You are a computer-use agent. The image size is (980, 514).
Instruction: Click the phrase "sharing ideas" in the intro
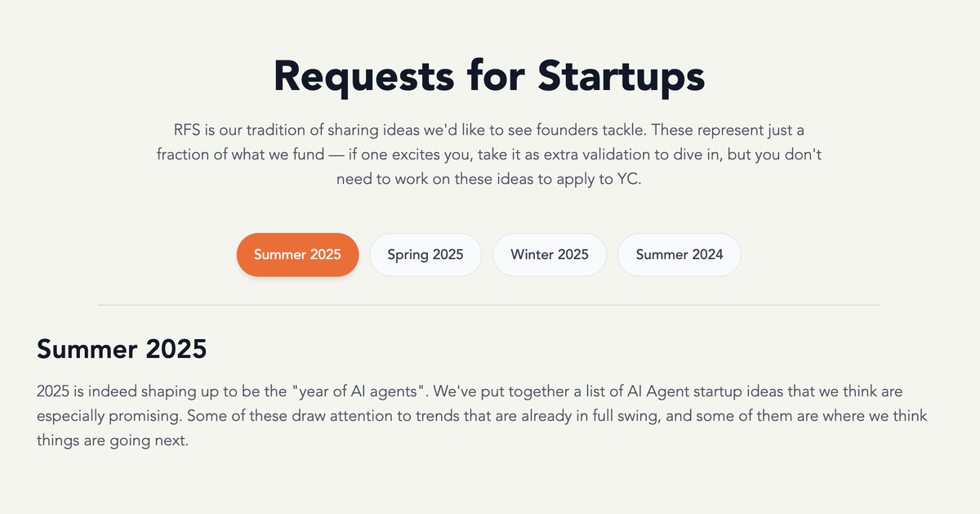click(397, 130)
